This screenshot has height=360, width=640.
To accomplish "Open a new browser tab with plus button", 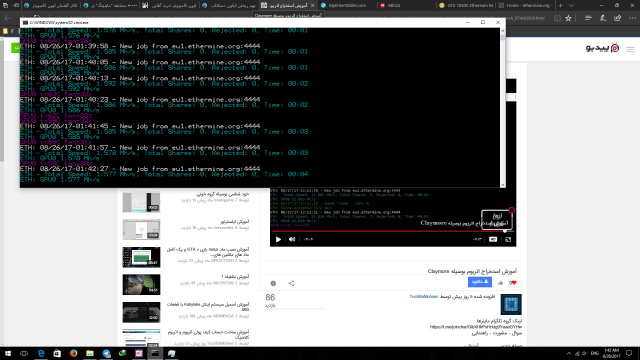I will tap(560, 5).
